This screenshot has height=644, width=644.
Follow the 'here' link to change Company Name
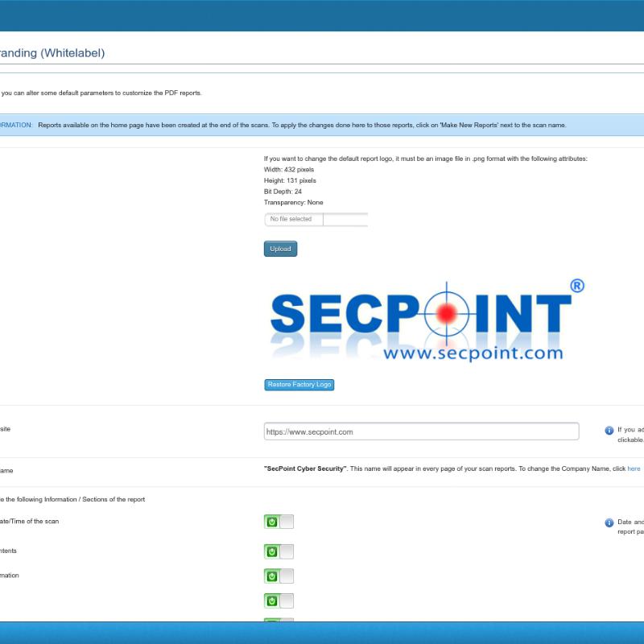[634, 469]
